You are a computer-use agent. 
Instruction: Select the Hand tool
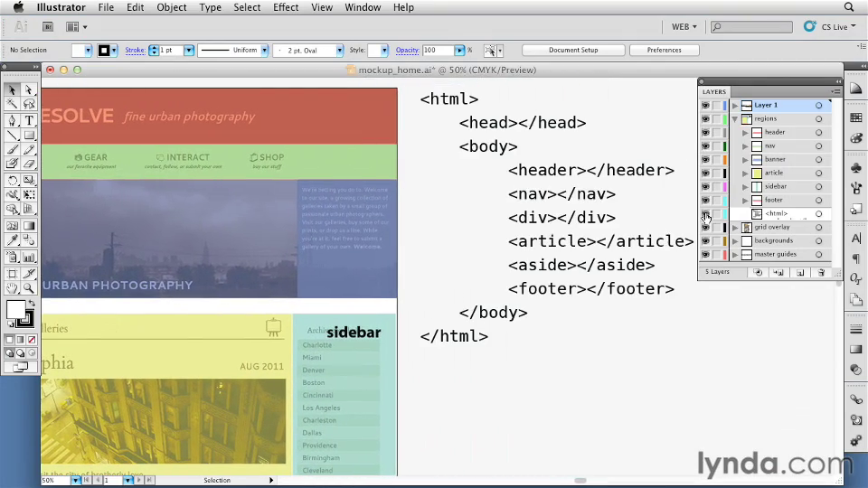[12, 288]
